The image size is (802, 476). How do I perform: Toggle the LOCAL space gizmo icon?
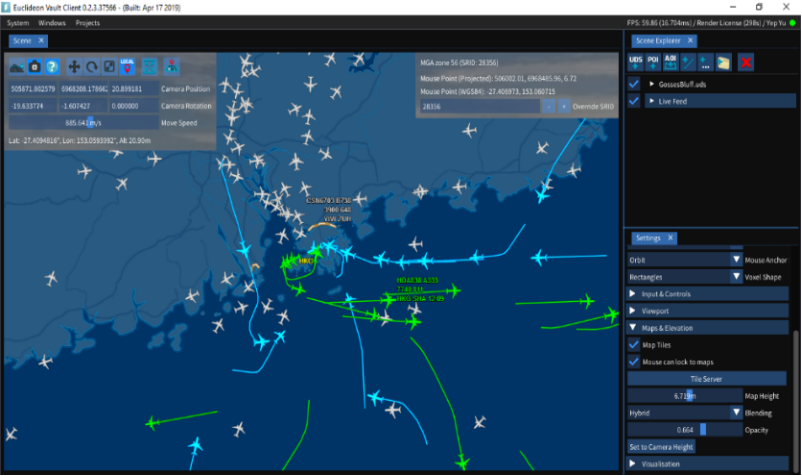point(127,66)
